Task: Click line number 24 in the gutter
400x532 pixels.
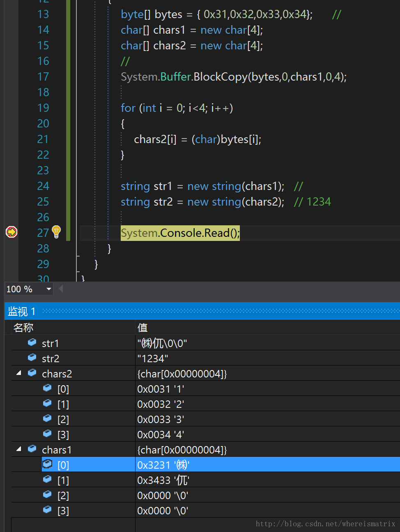Action: 43,186
